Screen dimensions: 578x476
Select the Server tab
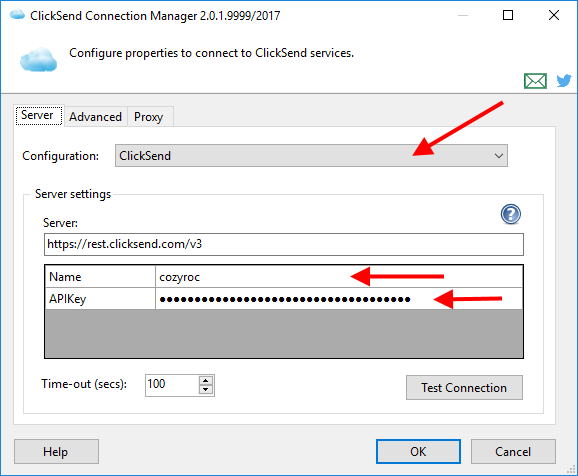pyautogui.click(x=38, y=115)
